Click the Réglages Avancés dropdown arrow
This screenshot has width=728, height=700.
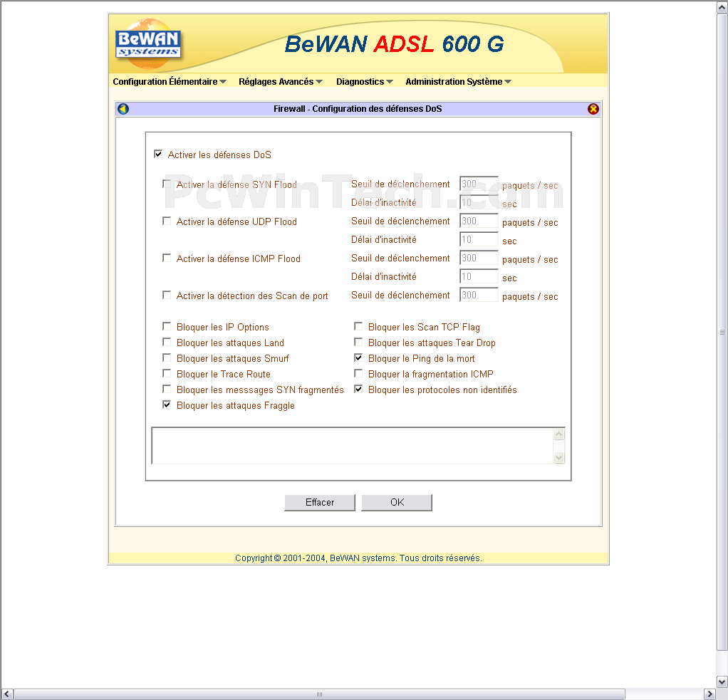coord(319,82)
